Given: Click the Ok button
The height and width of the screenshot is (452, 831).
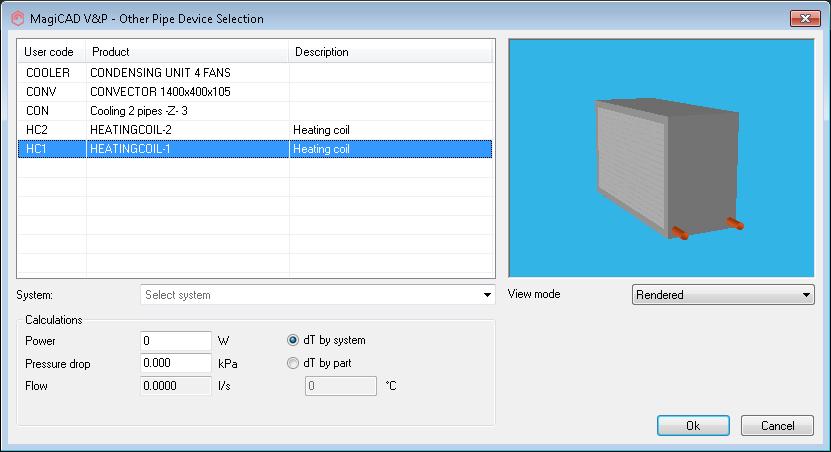Looking at the screenshot, I should 693,426.
